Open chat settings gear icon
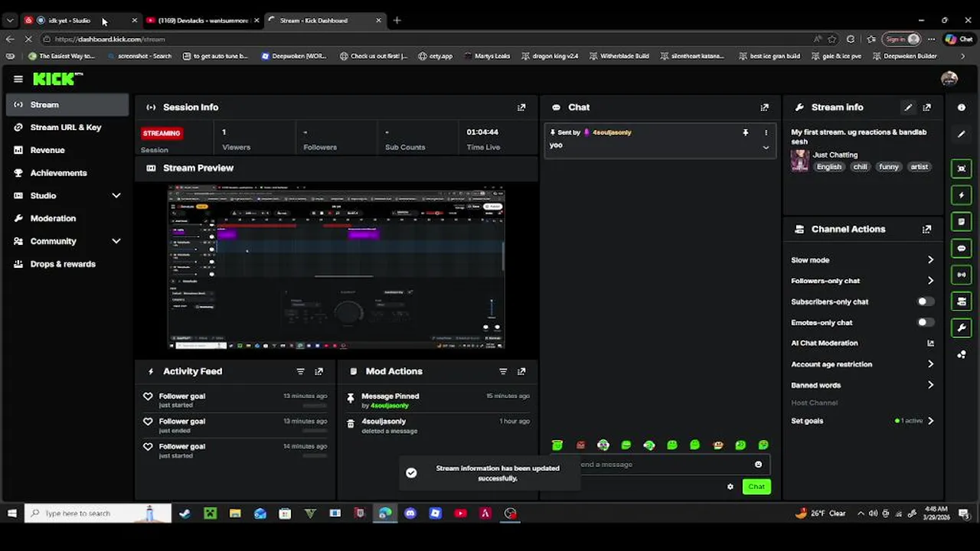The image size is (980, 551). (x=730, y=487)
